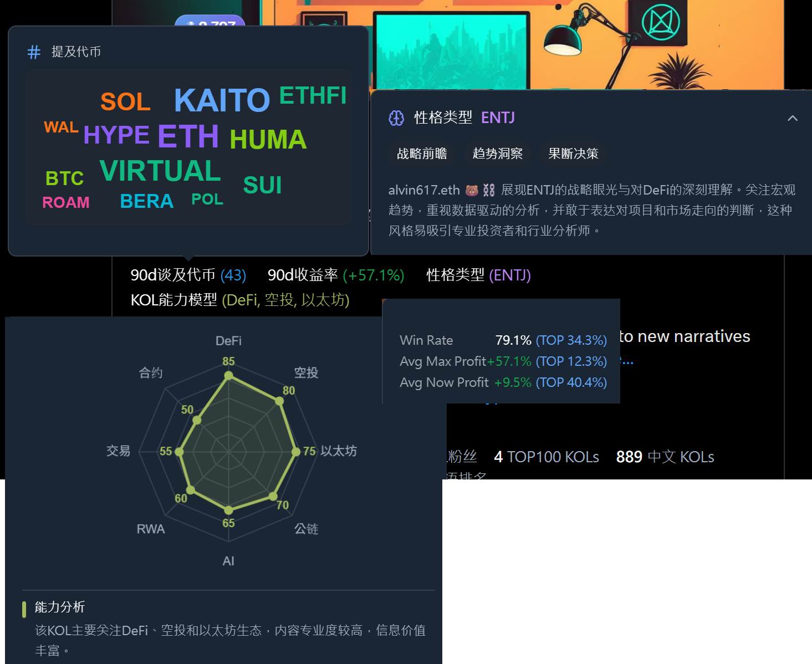Click the 以太坊 axis label on radar
Viewport: 812px width, 664px height.
point(339,451)
